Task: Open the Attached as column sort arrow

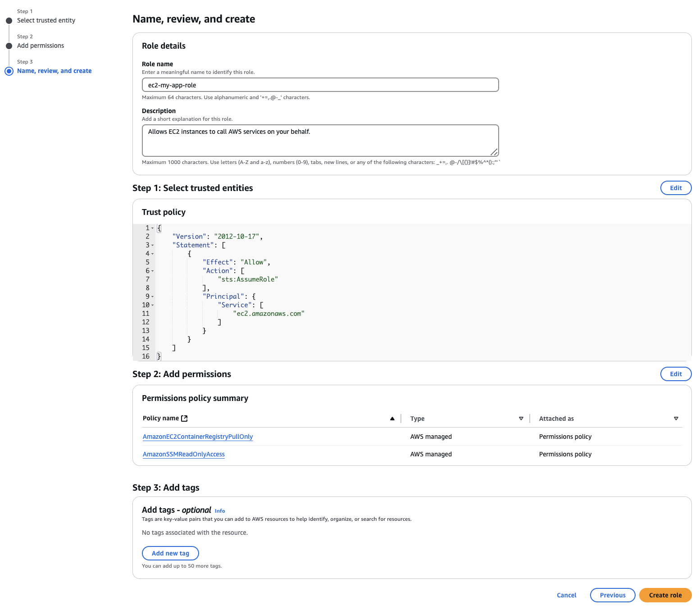Action: pyautogui.click(x=676, y=419)
